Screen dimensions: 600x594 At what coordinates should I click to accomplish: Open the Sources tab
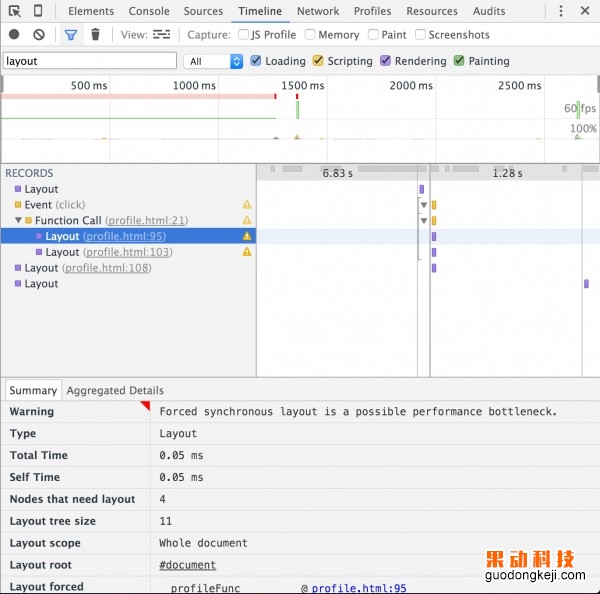tap(203, 11)
